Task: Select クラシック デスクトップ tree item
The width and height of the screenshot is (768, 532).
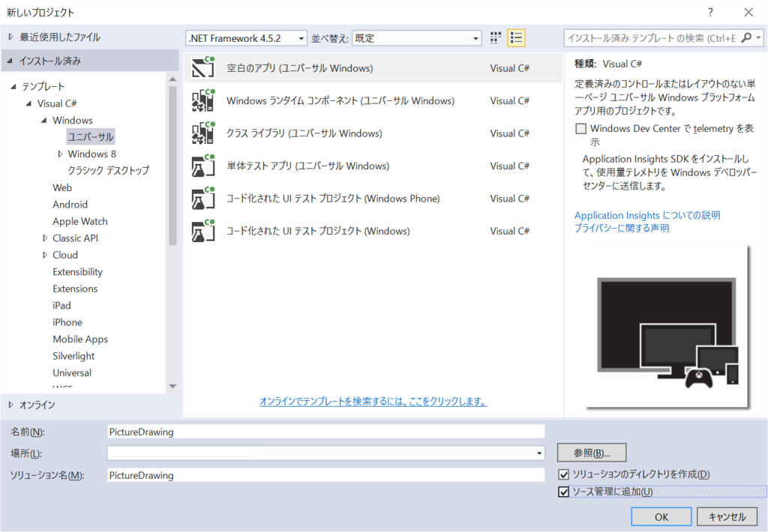Action: [108, 171]
